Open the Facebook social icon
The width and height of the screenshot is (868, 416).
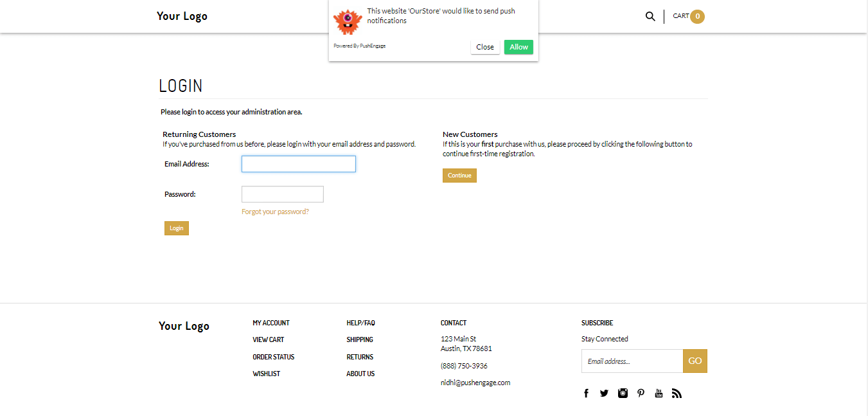pyautogui.click(x=586, y=393)
